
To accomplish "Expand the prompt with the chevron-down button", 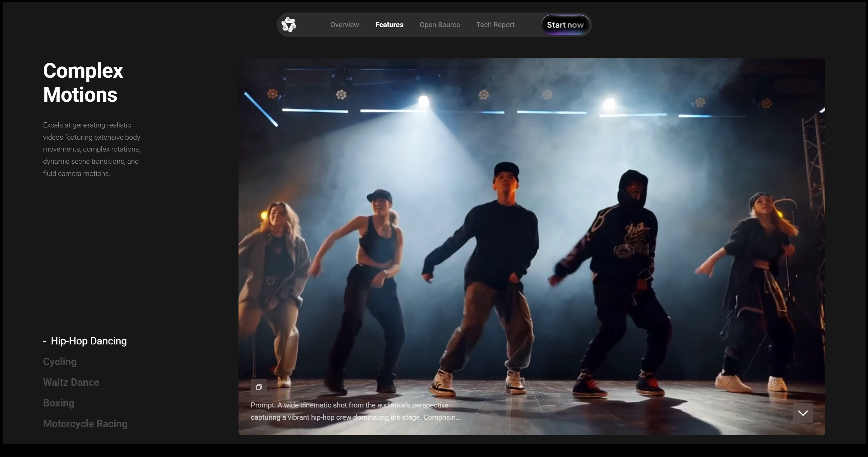I will (x=803, y=413).
